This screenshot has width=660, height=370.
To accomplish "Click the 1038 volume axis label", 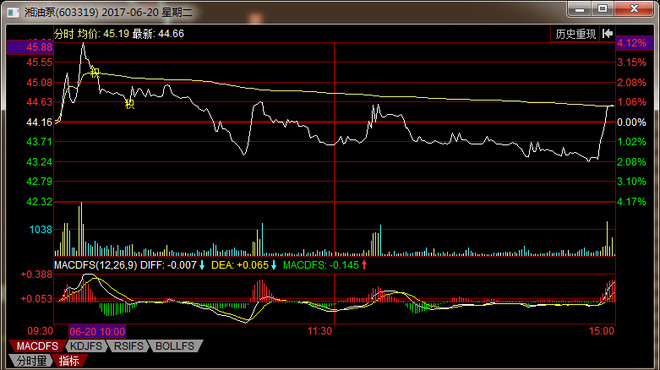I will pos(41,229).
